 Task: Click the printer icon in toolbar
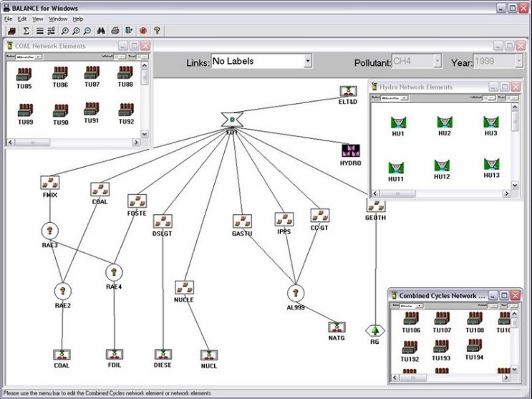[x=115, y=31]
